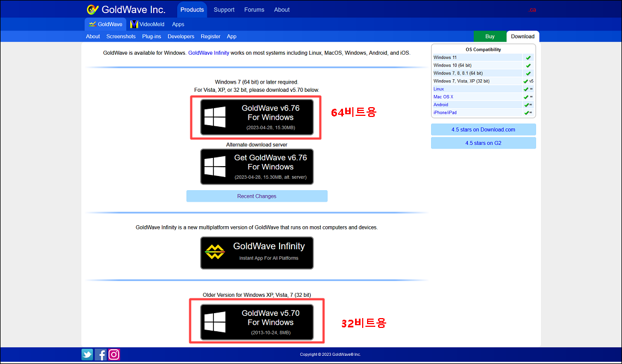Open the Twitter icon in the footer
The height and width of the screenshot is (364, 622).
[x=88, y=355]
